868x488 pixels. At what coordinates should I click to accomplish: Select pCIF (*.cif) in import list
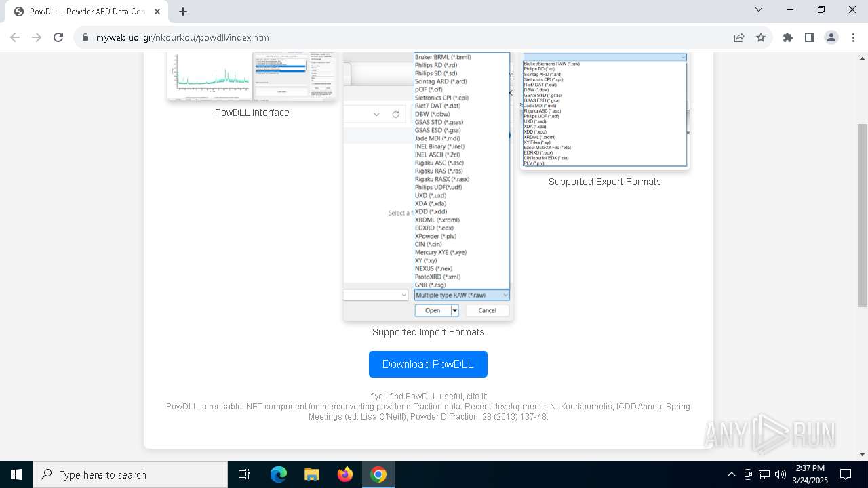429,89
